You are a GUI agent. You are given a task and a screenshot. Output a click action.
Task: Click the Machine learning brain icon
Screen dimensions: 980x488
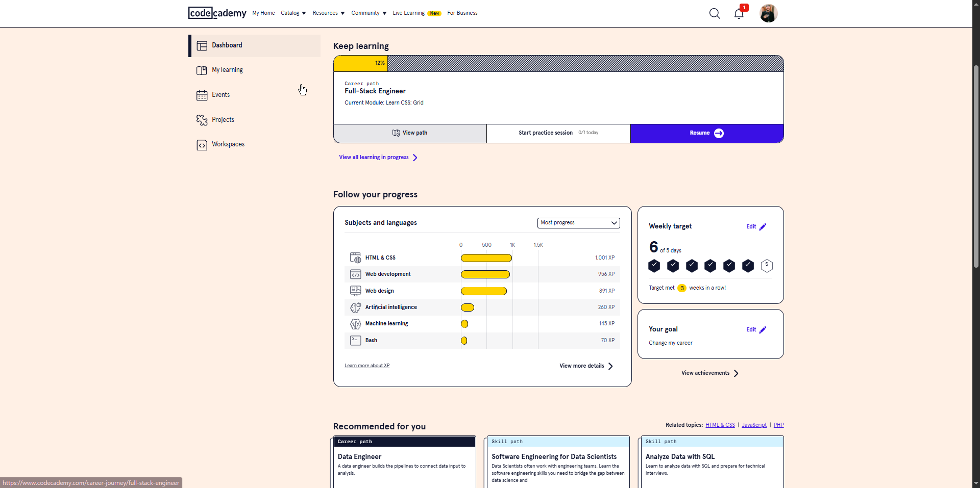tap(355, 324)
